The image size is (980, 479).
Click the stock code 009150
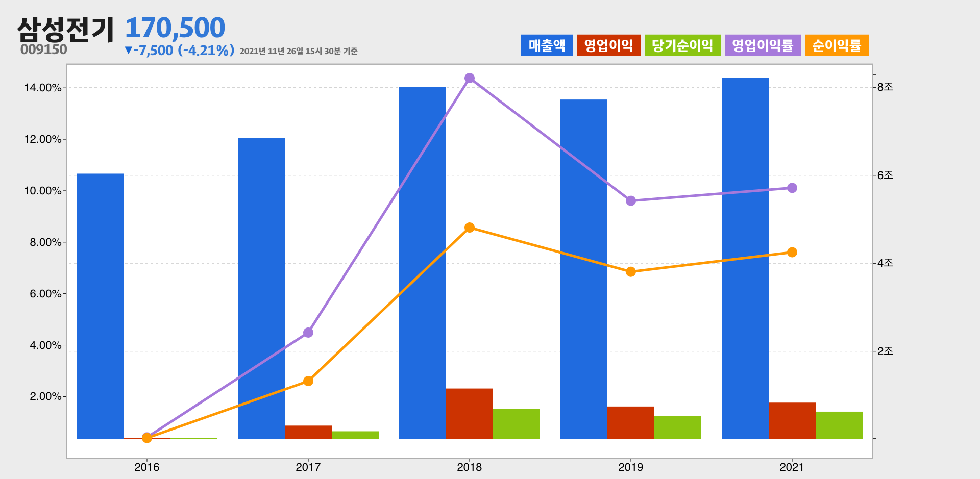pyautogui.click(x=43, y=49)
